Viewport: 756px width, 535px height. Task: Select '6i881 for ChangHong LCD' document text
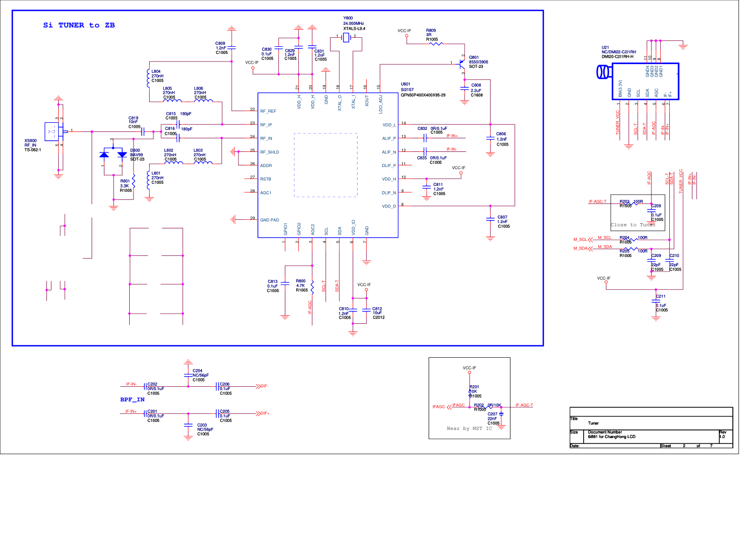(612, 437)
